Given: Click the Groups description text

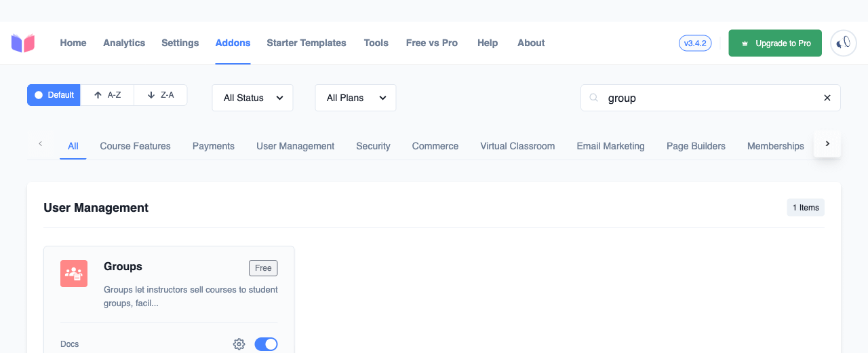Looking at the screenshot, I should [191, 297].
